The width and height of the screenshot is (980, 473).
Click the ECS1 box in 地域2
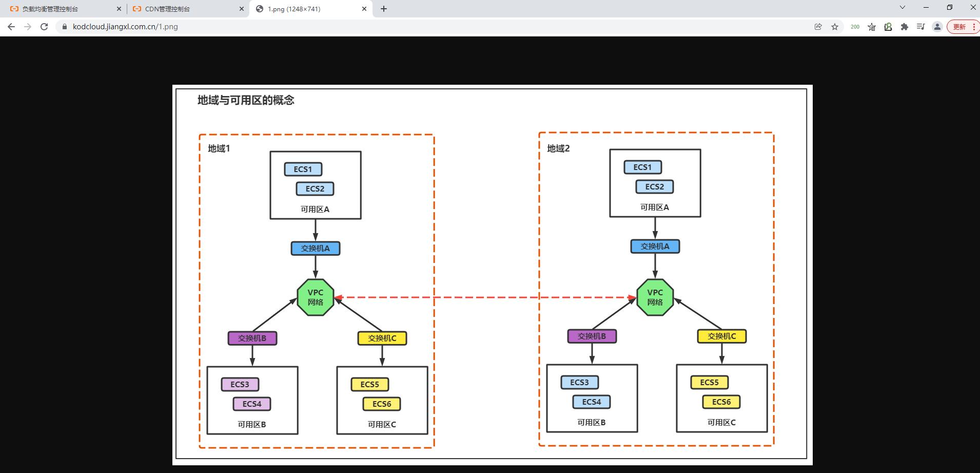(643, 167)
